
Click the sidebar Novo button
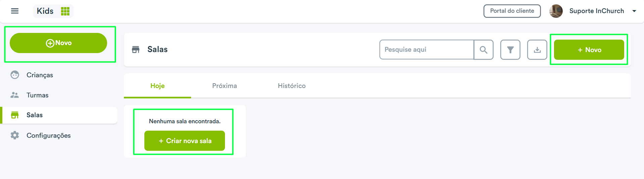58,43
